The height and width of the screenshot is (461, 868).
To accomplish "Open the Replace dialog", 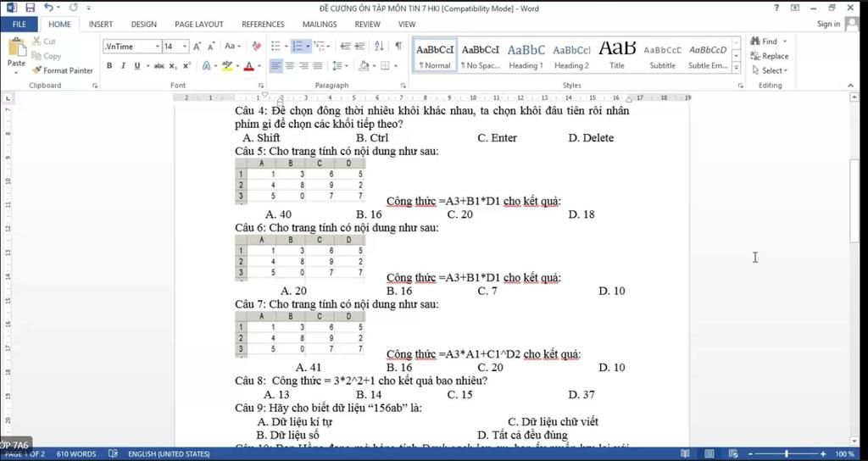I will pyautogui.click(x=770, y=56).
